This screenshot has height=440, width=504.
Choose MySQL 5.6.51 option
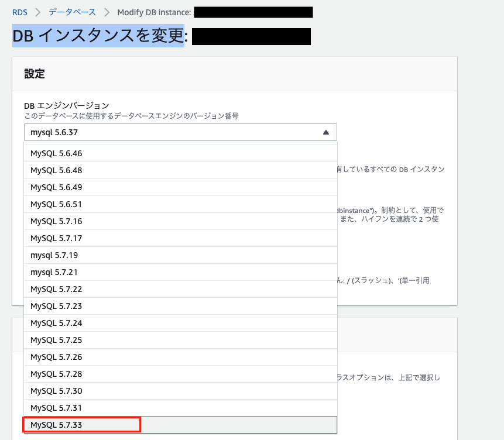pos(180,204)
